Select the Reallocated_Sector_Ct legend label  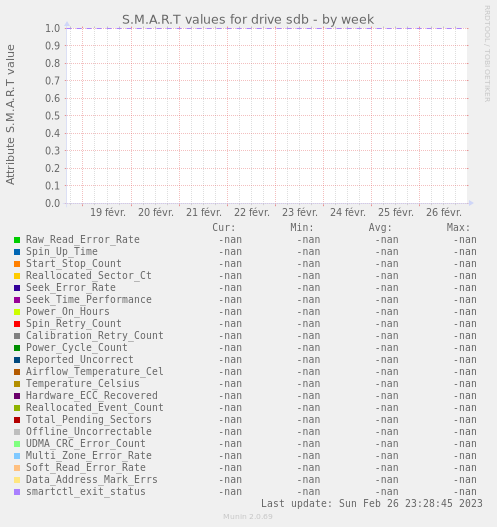[89, 276]
